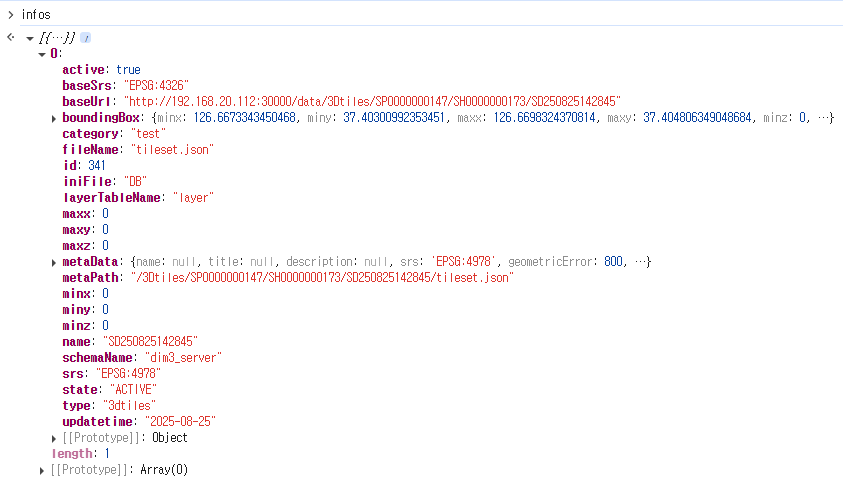Click the miny: 0 property row
Viewport: 843px width, 484px height.
coord(85,310)
